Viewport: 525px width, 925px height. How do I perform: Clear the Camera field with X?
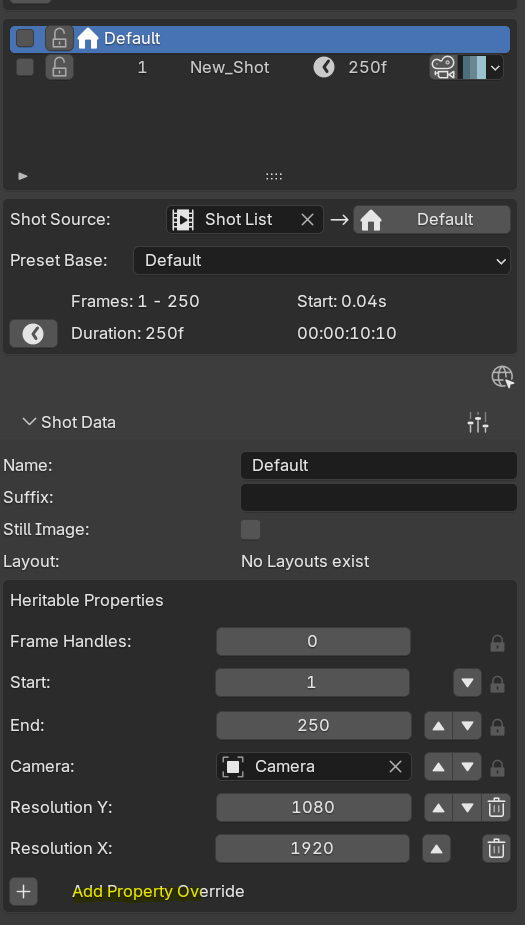click(395, 766)
